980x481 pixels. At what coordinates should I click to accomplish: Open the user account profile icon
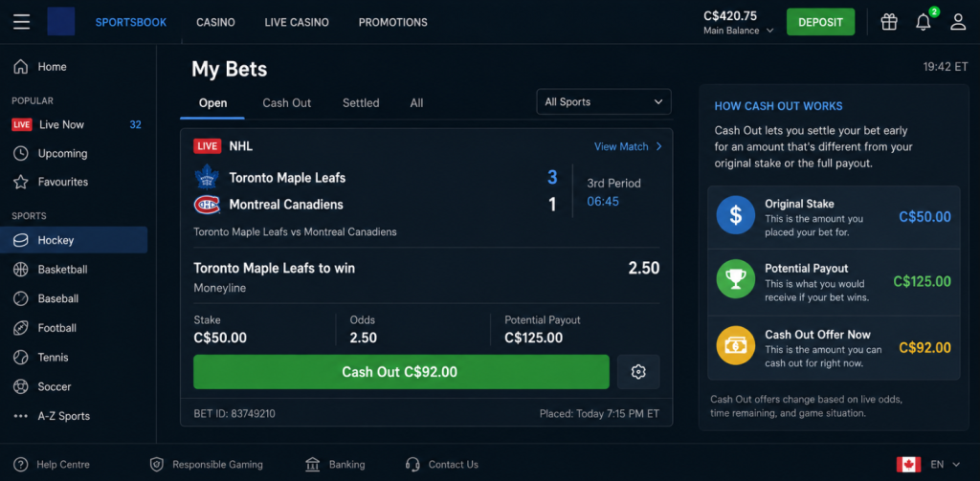coord(958,22)
